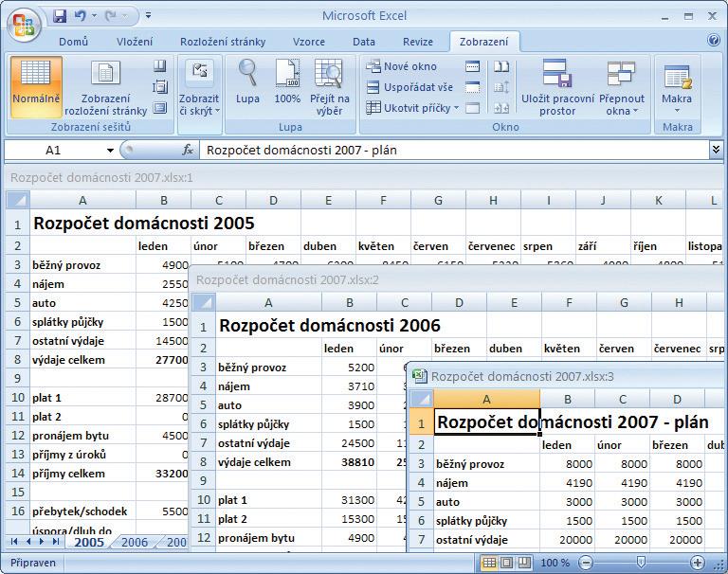Switch to Page Break Preview in status bar

tap(524, 563)
